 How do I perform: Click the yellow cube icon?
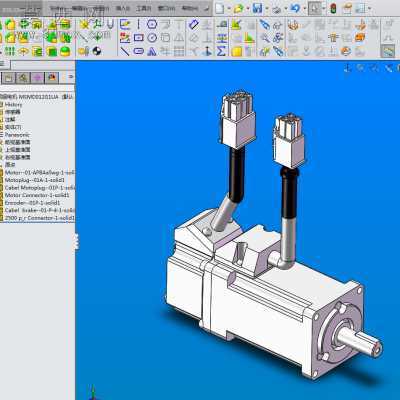click(x=236, y=51)
